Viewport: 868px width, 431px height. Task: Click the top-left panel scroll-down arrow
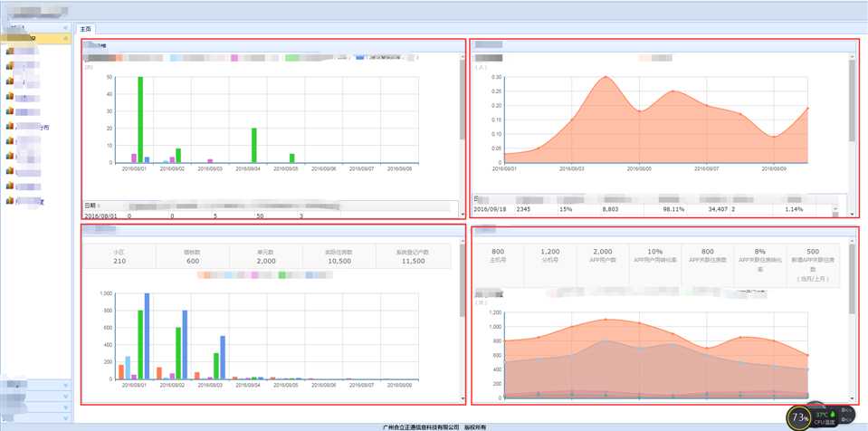[463, 215]
